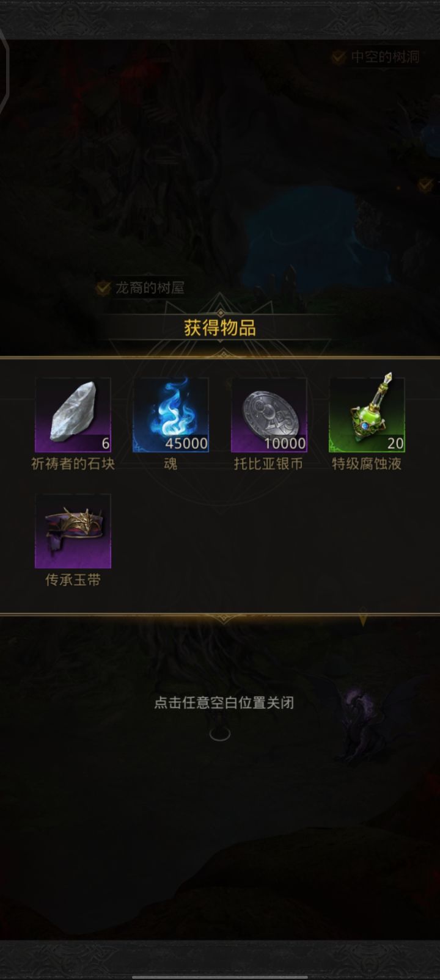
Task: Click the 45000 quantity on soul item
Action: (x=186, y=443)
